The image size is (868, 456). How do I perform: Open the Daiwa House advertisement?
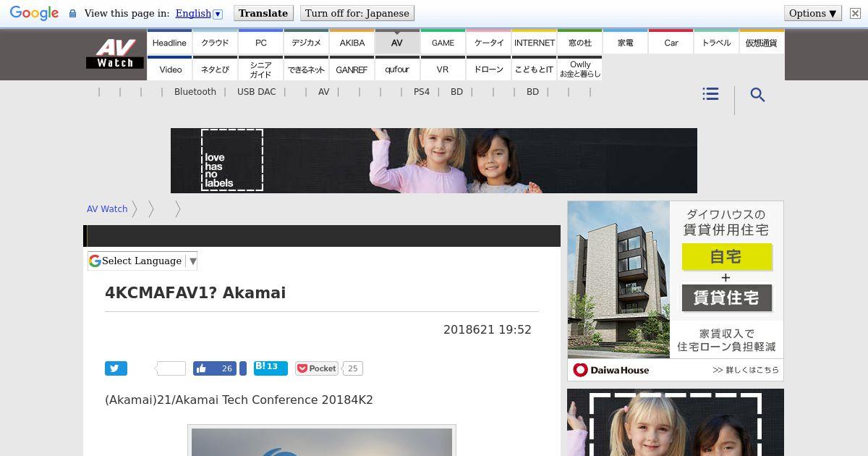click(676, 291)
